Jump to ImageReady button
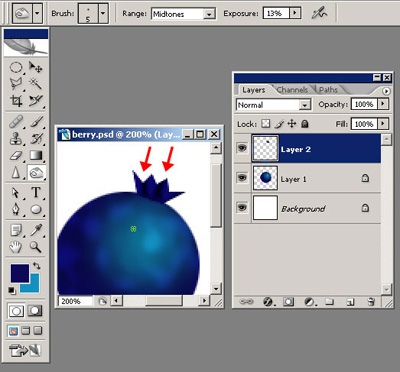Screen dimensions: 400x372 [25, 350]
